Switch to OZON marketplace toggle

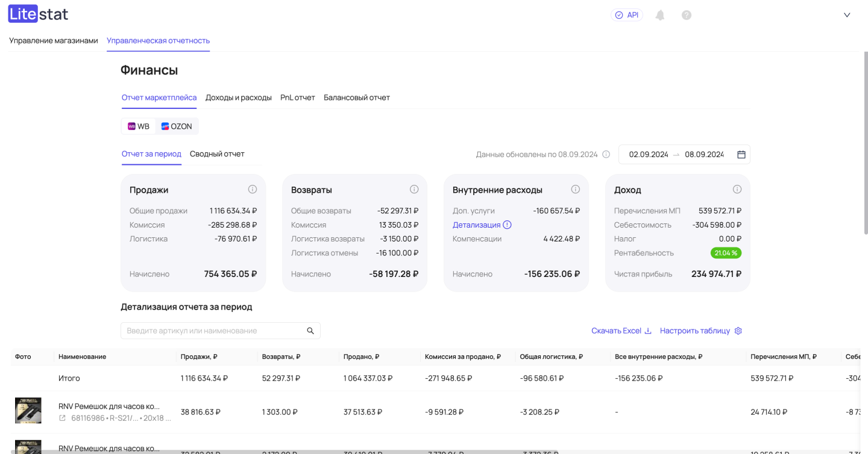177,126
